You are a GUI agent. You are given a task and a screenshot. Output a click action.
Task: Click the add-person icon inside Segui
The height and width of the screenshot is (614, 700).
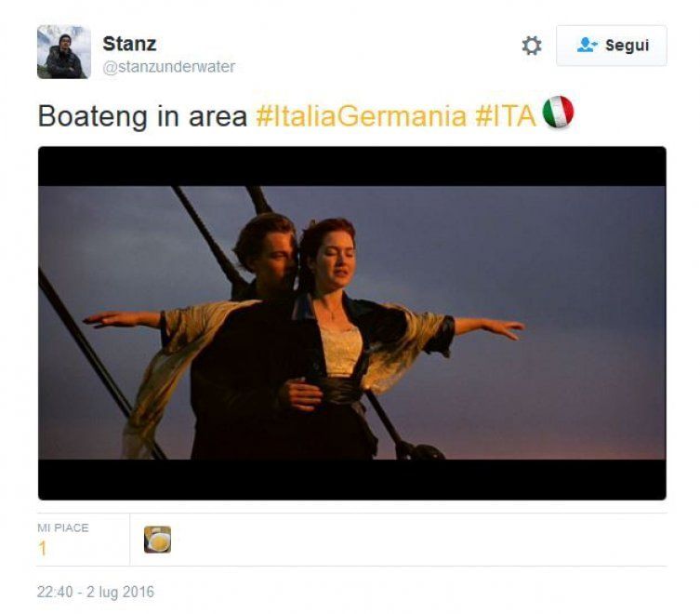(x=587, y=46)
